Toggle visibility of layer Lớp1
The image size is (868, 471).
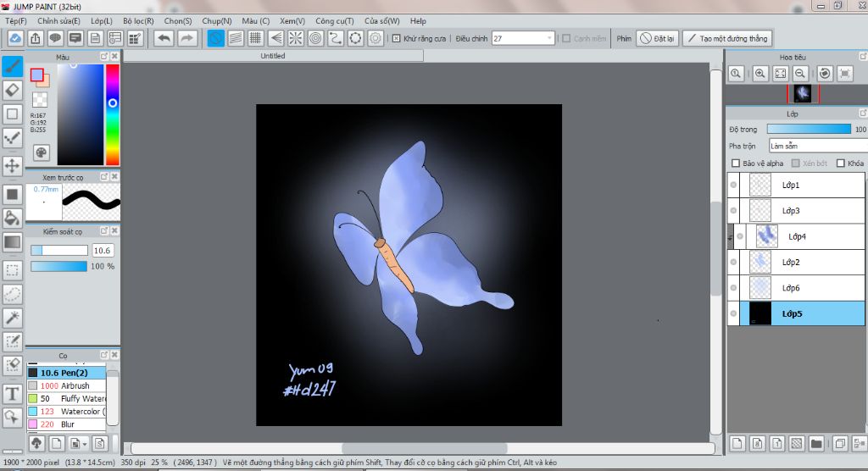point(733,185)
